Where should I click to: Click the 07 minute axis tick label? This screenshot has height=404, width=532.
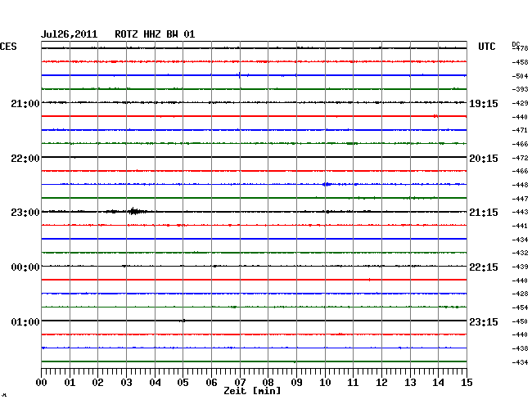click(x=240, y=383)
